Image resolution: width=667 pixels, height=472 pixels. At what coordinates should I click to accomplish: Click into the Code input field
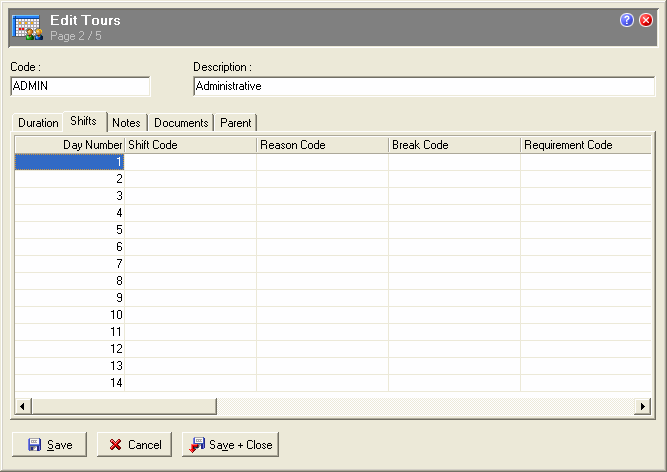click(79, 86)
